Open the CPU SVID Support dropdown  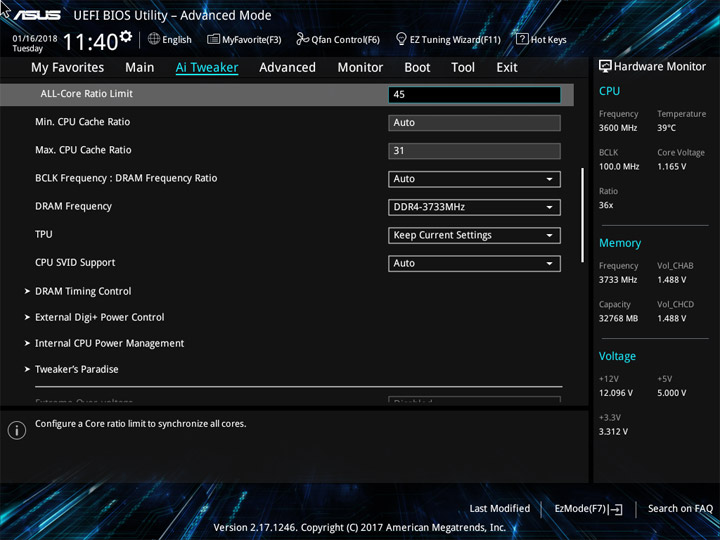(x=474, y=264)
